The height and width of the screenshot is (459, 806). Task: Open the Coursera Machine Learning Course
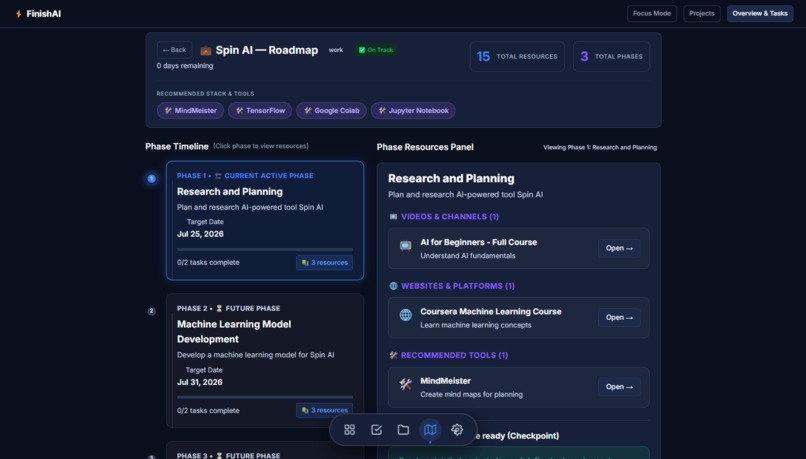click(619, 318)
